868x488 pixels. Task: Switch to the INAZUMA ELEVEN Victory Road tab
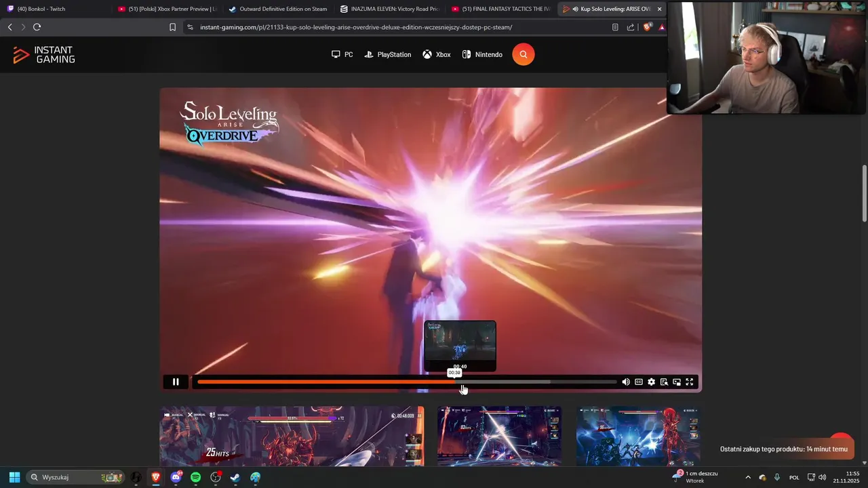tap(389, 9)
